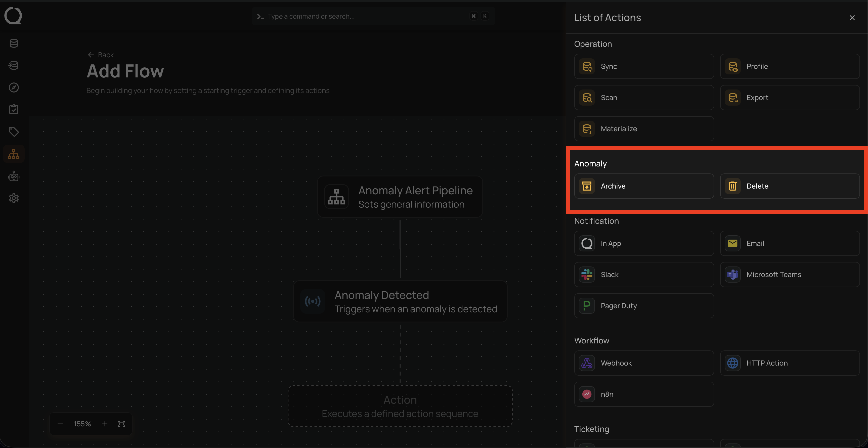The width and height of the screenshot is (868, 448).
Task: Choose the Delete anomaly action
Action: tap(790, 186)
